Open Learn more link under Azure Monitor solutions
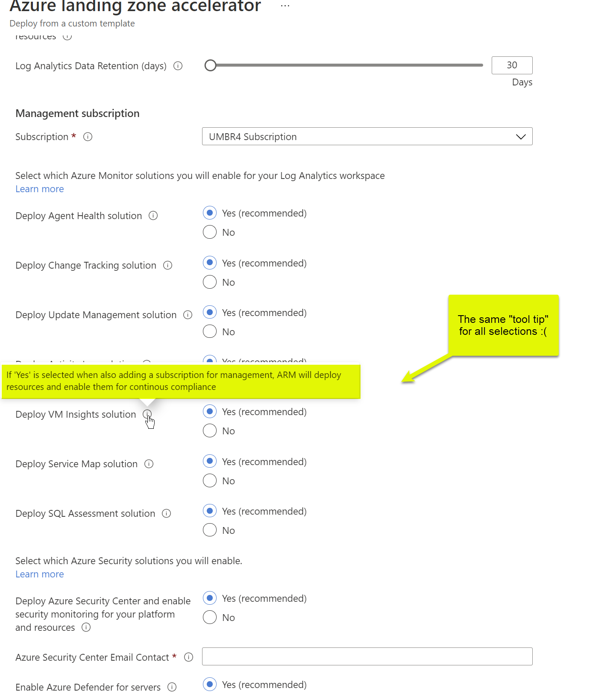The image size is (616, 694). tap(40, 189)
